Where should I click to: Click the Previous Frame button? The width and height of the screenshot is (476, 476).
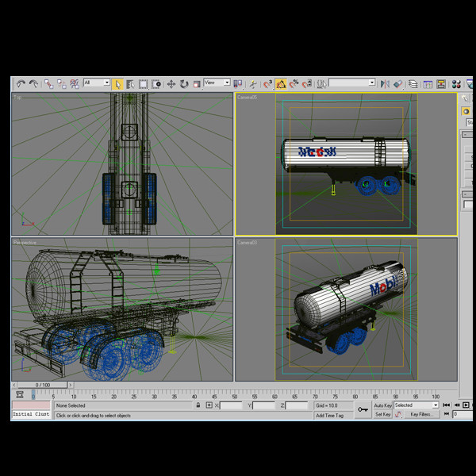457,405
